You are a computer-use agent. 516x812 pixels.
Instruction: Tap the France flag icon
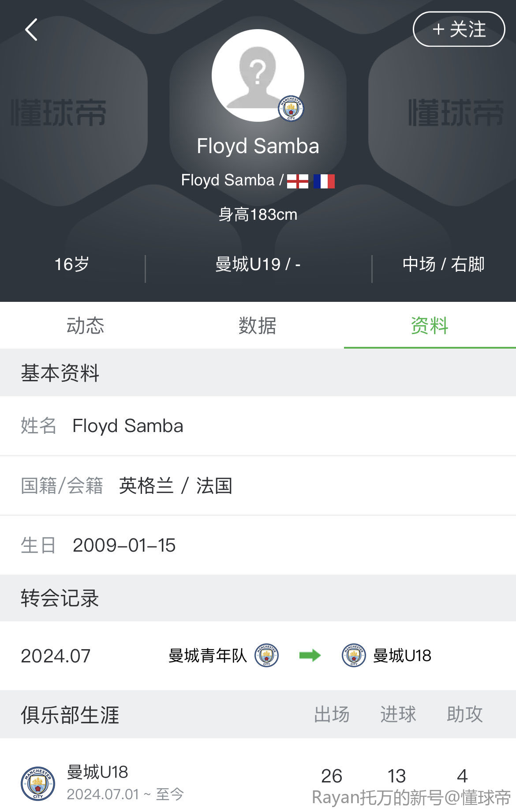pos(324,181)
